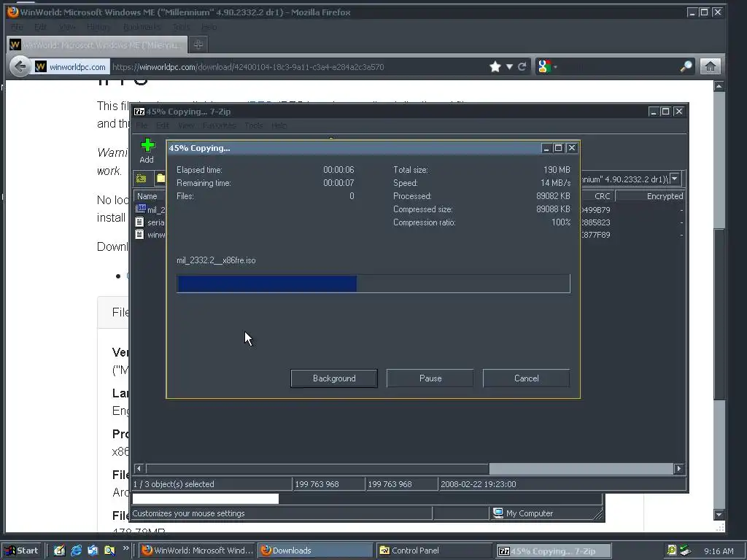Click file name mil_2332.2__x86fre.iso in dialog
The image size is (747, 560).
pos(216,260)
